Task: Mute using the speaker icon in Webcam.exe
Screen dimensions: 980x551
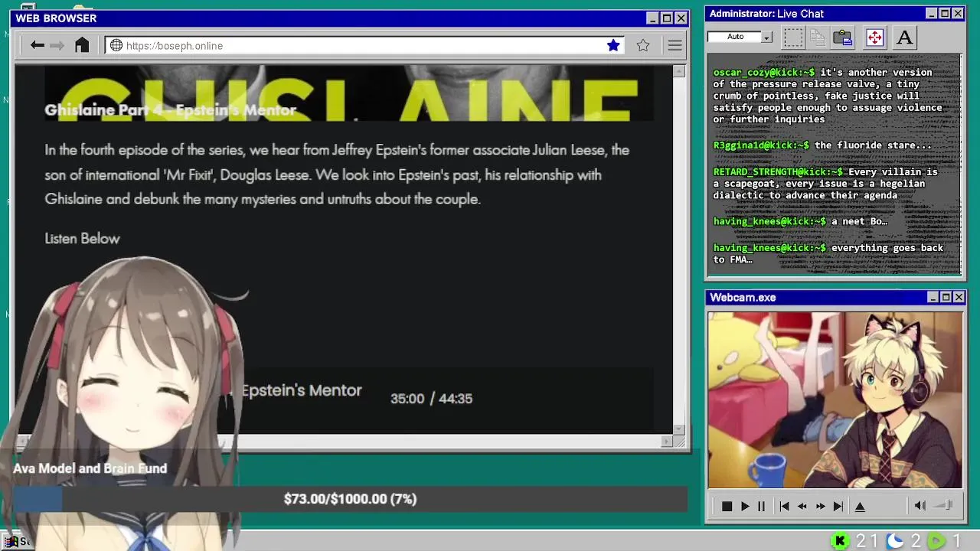Action: [x=920, y=506]
